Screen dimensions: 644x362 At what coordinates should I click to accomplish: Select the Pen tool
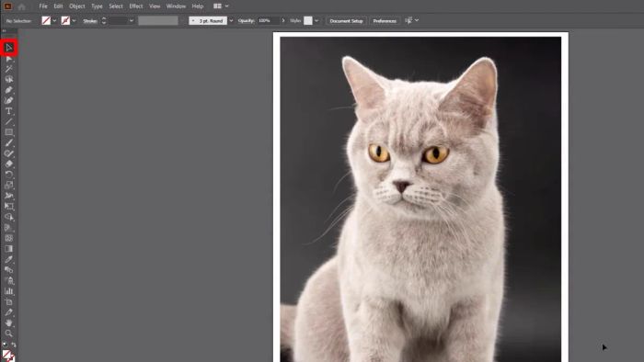pos(8,90)
